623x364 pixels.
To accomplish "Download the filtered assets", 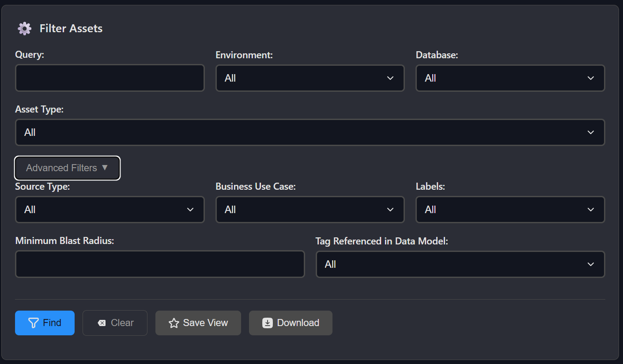I will [x=291, y=323].
